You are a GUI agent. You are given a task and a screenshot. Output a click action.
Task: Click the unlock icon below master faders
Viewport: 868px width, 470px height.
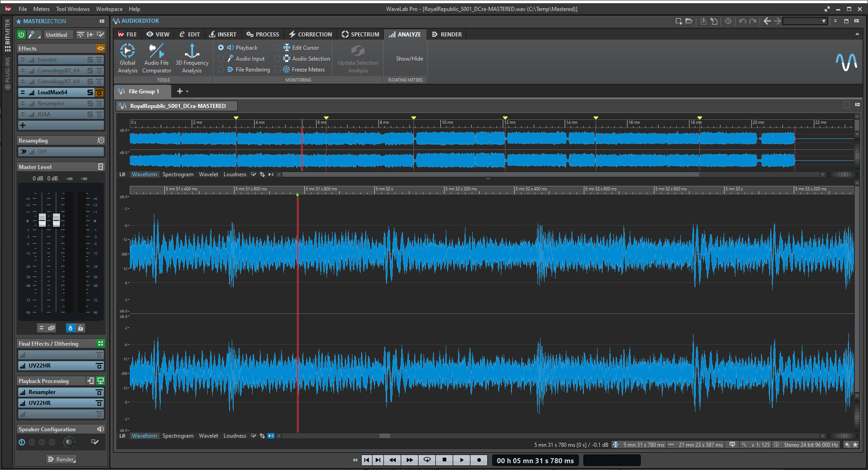click(81, 328)
